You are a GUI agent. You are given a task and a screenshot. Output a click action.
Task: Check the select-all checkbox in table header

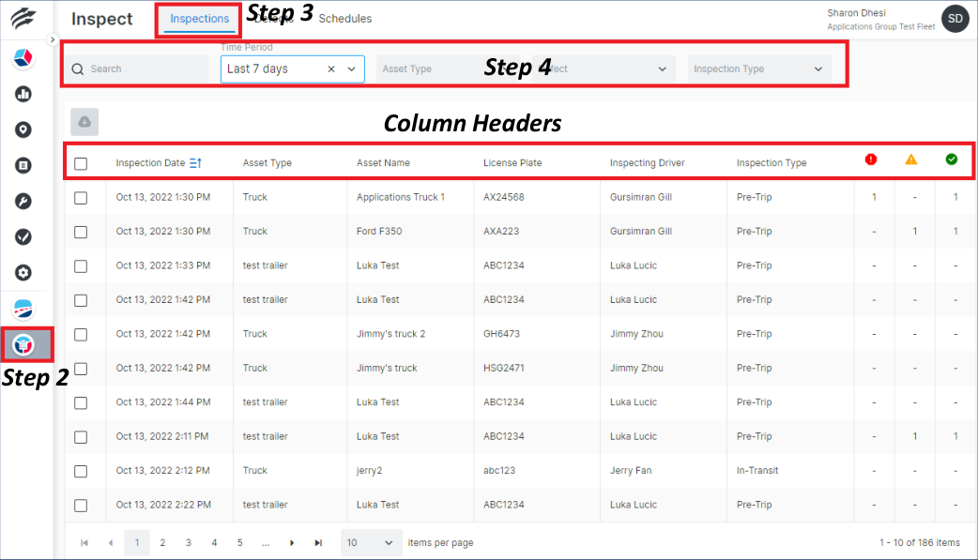coord(81,162)
